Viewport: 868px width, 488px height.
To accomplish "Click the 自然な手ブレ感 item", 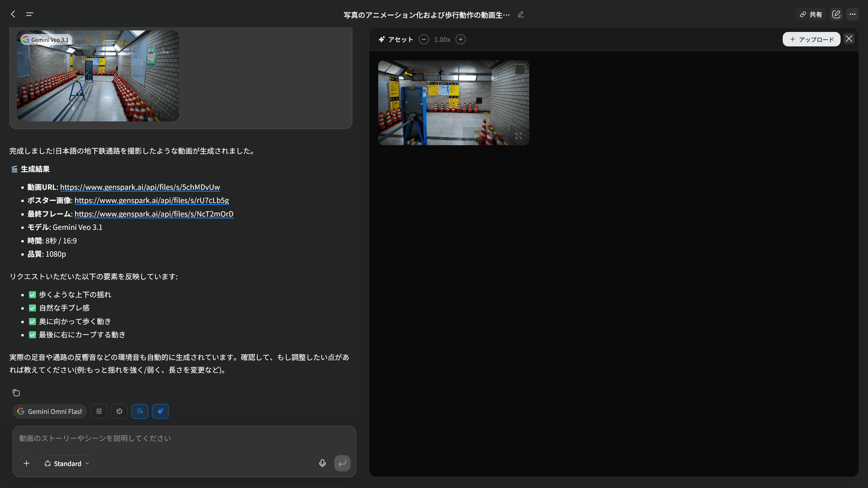I will coord(59,308).
